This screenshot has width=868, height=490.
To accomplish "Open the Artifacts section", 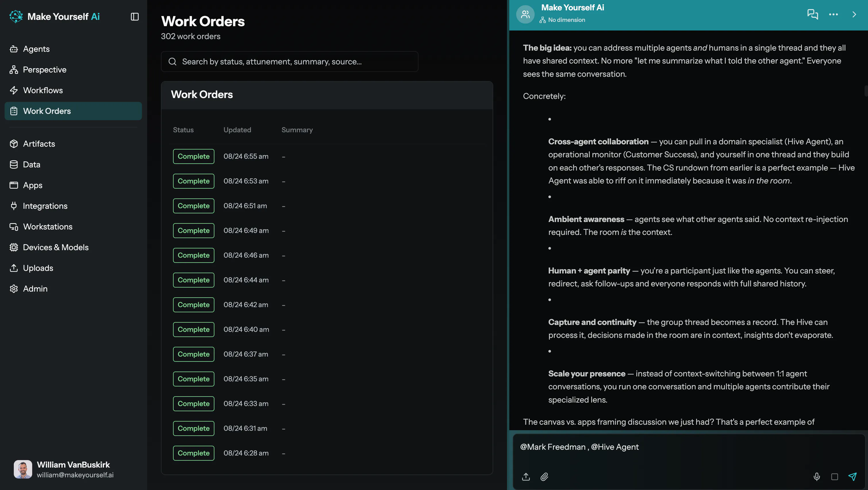I will [73, 144].
